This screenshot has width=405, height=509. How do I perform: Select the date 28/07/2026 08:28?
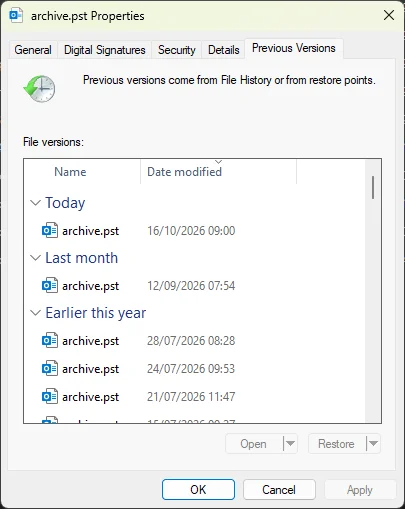pos(191,341)
